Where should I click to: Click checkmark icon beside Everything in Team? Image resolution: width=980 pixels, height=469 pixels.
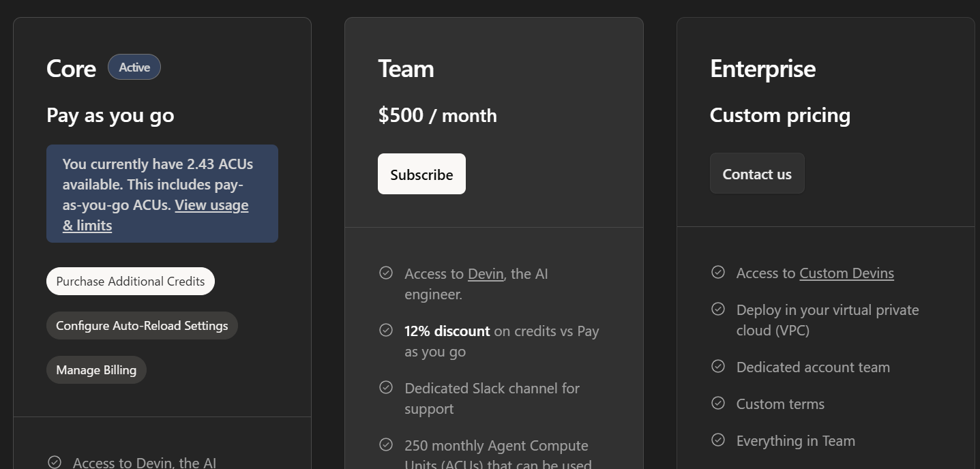pyautogui.click(x=718, y=440)
